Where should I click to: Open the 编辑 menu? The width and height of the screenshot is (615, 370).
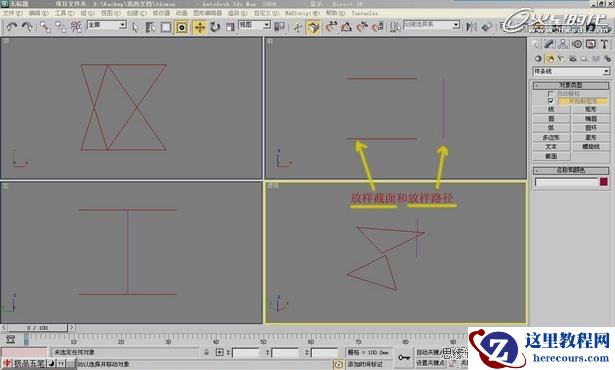pos(38,13)
